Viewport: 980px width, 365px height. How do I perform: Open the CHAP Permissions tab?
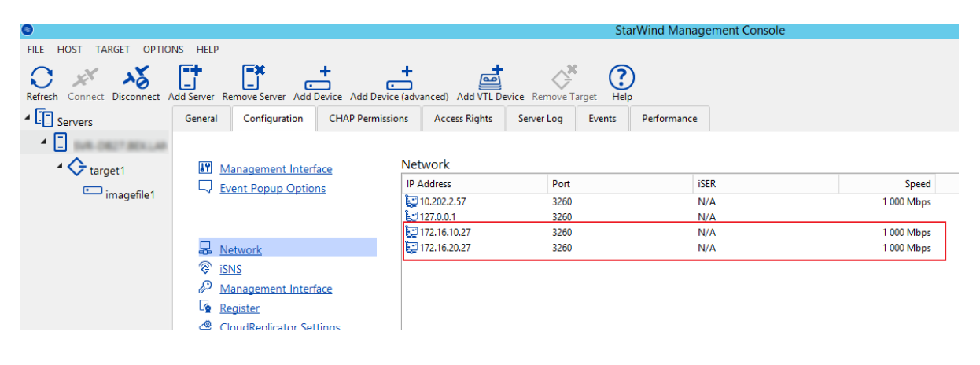(x=368, y=119)
